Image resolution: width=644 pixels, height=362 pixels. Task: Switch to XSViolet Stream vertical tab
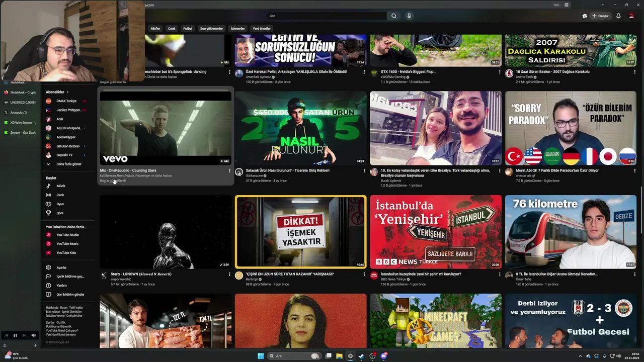pyautogui.click(x=20, y=123)
